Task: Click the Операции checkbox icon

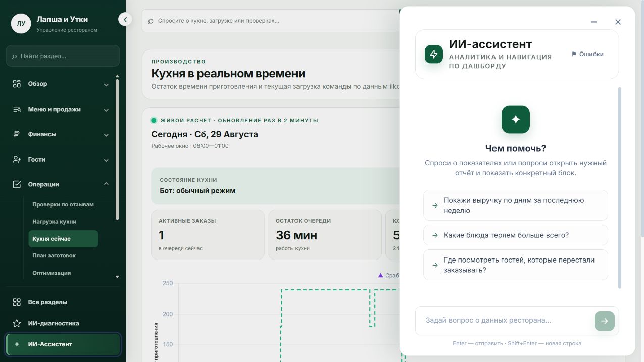Action: point(17,184)
